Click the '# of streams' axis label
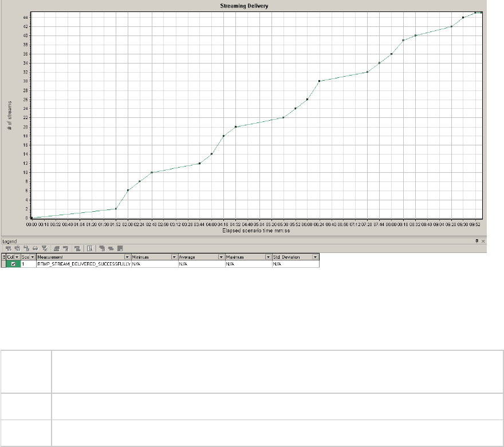Image resolution: width=504 pixels, height=447 pixels. 9,115
